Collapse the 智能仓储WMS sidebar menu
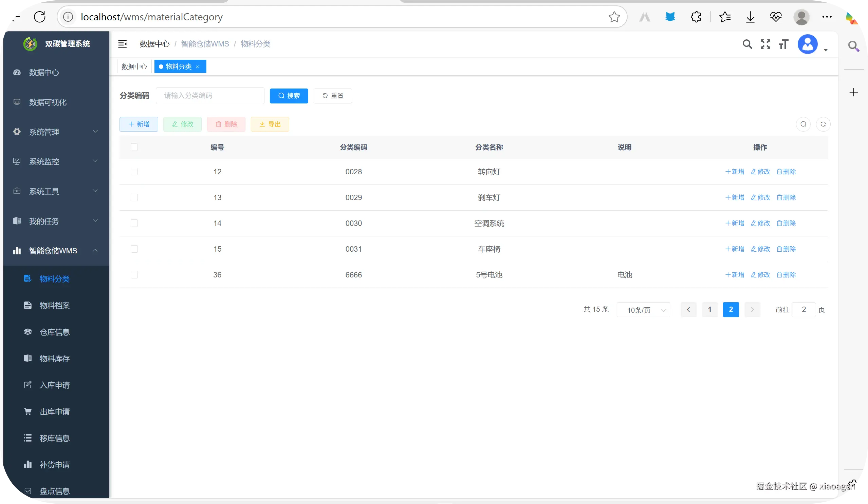868x504 pixels. 55,251
